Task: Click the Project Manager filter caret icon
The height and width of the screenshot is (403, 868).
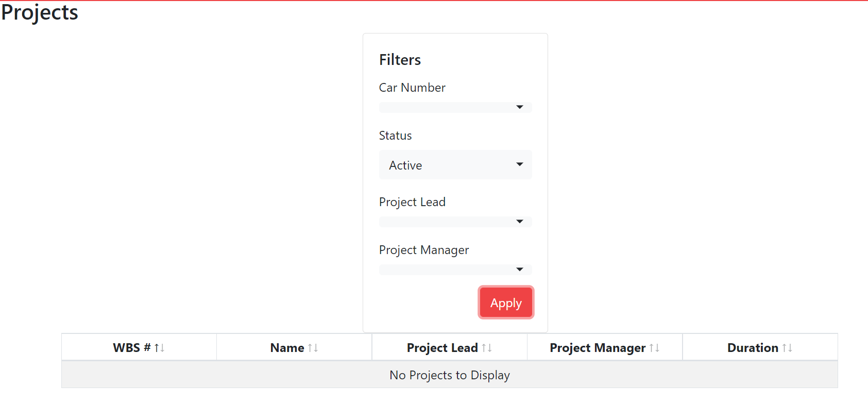Action: point(520,269)
